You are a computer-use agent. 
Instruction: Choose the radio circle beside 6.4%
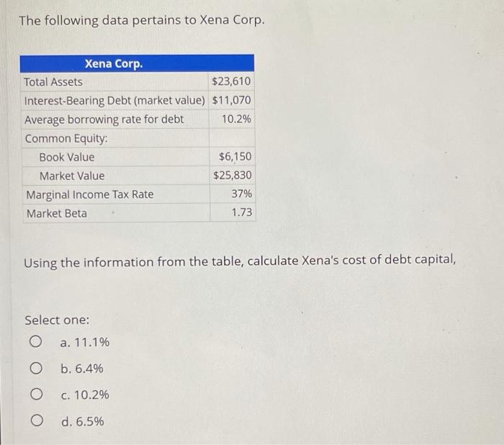(36, 368)
